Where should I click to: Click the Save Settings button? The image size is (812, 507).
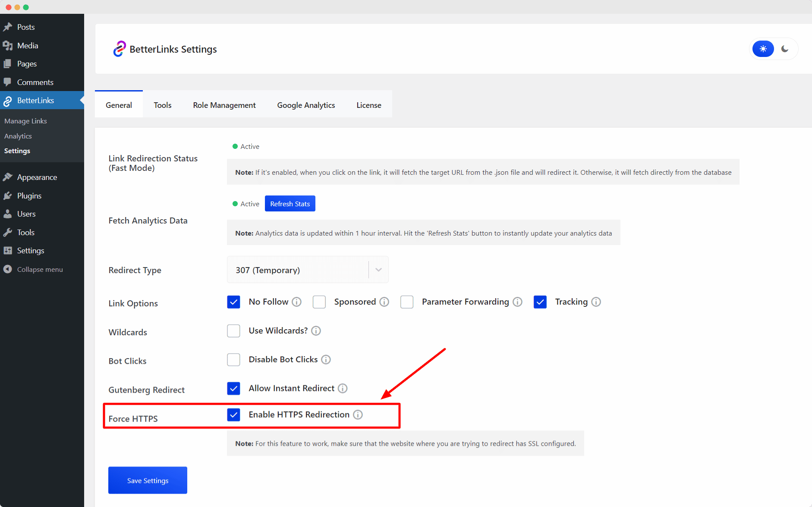(x=147, y=480)
